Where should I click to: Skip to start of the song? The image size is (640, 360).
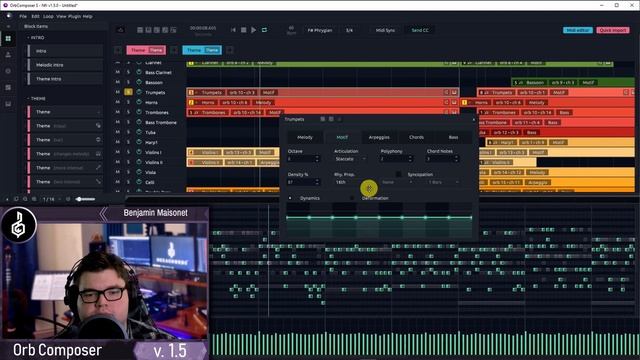233,30
